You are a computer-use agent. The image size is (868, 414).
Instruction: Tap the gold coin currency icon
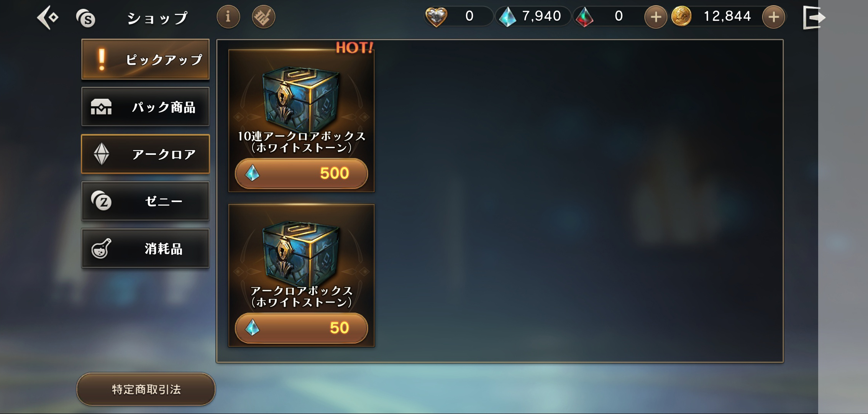pyautogui.click(x=681, y=16)
